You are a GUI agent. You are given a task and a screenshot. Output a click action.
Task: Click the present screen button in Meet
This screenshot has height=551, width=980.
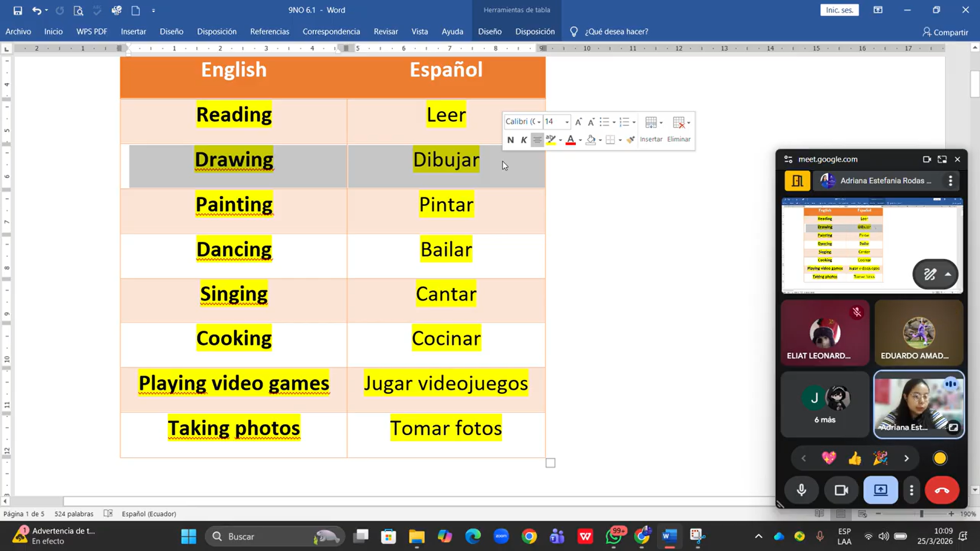(880, 490)
